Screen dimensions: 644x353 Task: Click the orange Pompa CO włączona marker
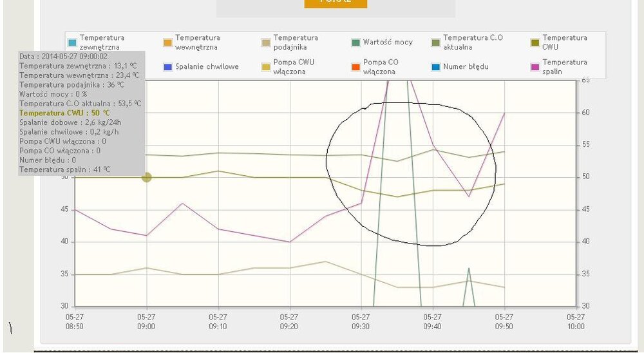pyautogui.click(x=355, y=67)
